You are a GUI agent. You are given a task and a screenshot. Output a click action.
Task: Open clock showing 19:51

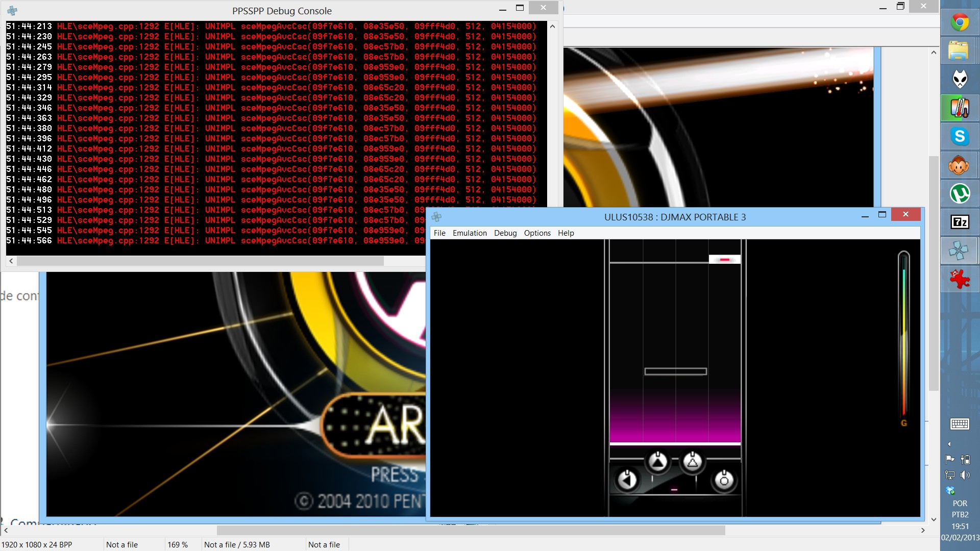point(960,527)
